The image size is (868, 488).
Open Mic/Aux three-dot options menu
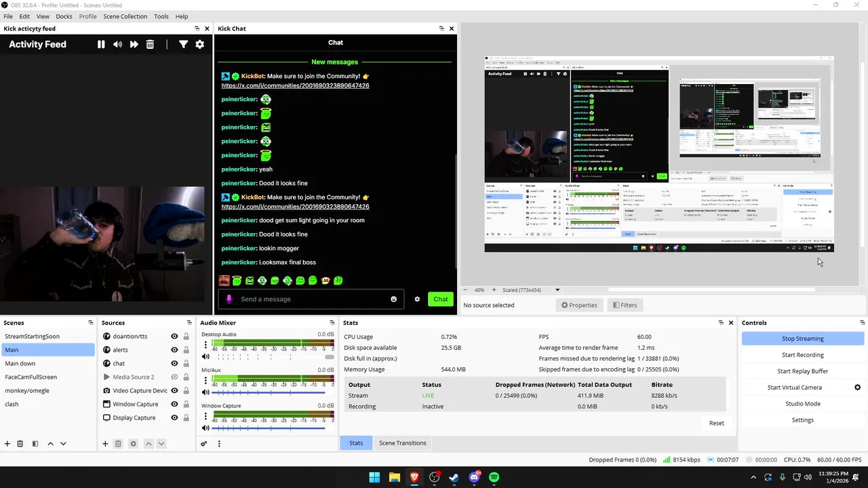(x=206, y=381)
